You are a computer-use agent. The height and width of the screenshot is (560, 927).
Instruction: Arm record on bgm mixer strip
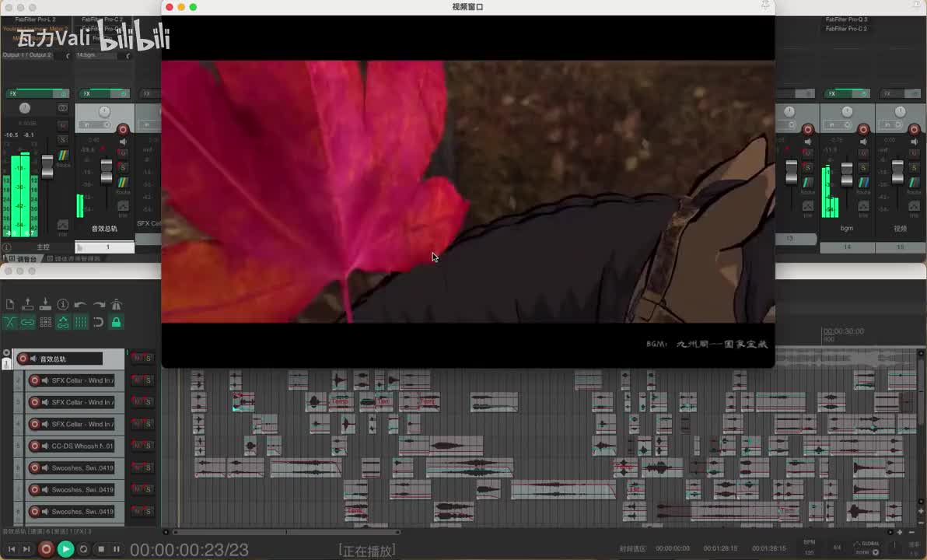pyautogui.click(x=863, y=129)
